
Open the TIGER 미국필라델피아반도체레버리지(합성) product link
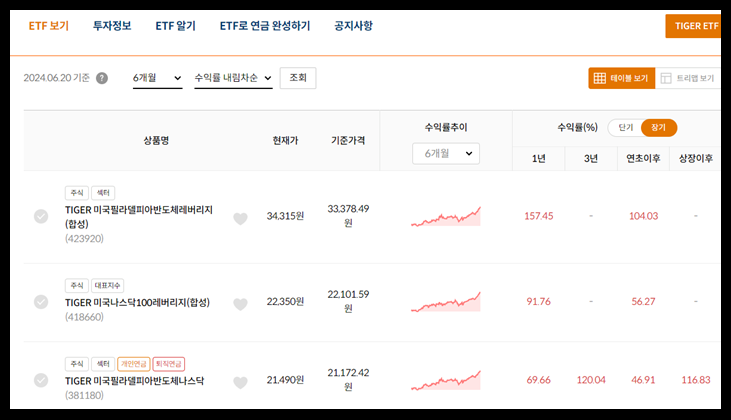tap(138, 217)
